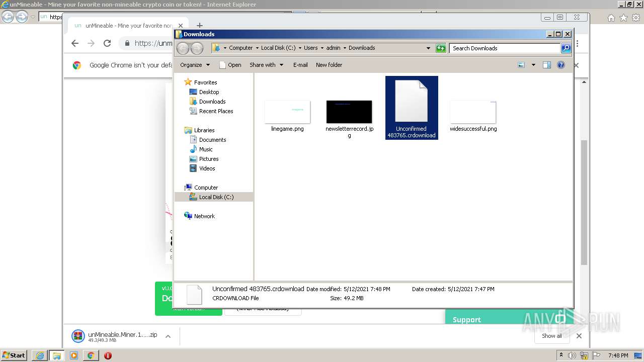Close the Chrome downloads bar
The height and width of the screenshot is (362, 644).
pos(579,336)
